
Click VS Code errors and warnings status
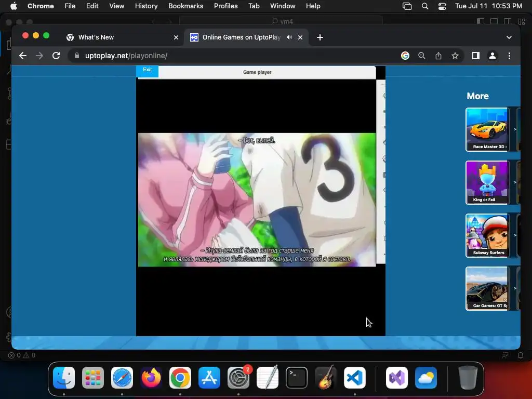click(22, 355)
